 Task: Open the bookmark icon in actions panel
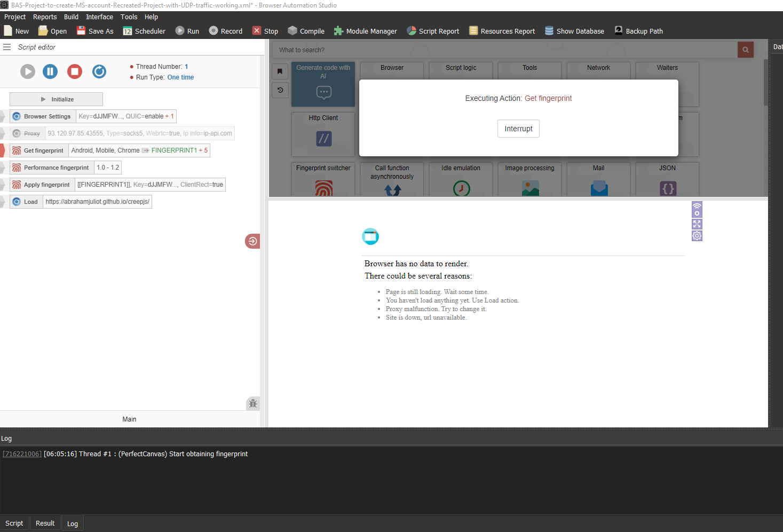[280, 71]
